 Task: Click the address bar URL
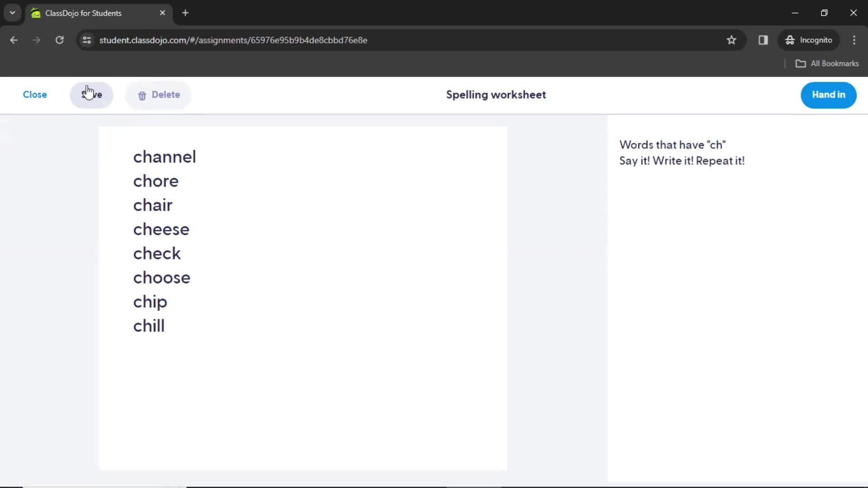[x=234, y=40]
